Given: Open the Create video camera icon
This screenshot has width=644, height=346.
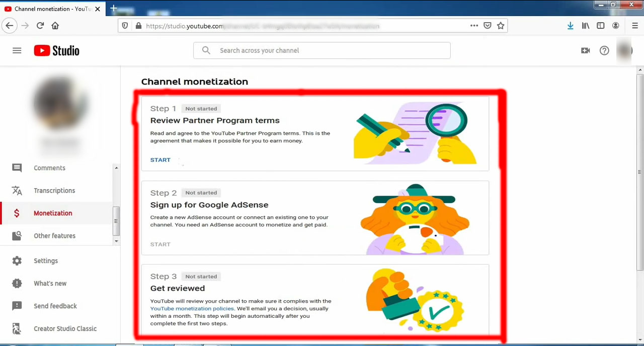Looking at the screenshot, I should (585, 50).
